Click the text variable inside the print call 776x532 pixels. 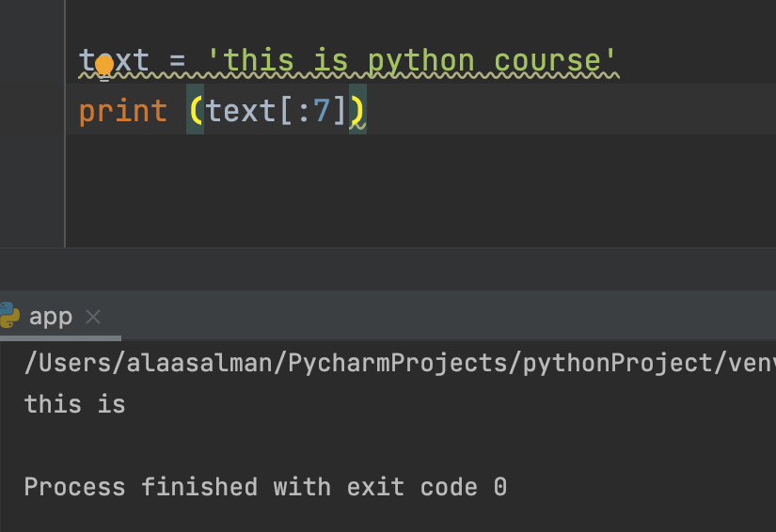(x=240, y=112)
